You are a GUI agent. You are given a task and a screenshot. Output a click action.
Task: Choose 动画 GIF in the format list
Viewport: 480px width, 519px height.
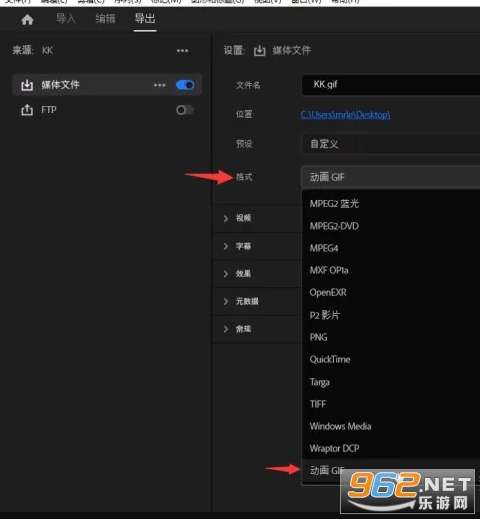point(391,471)
